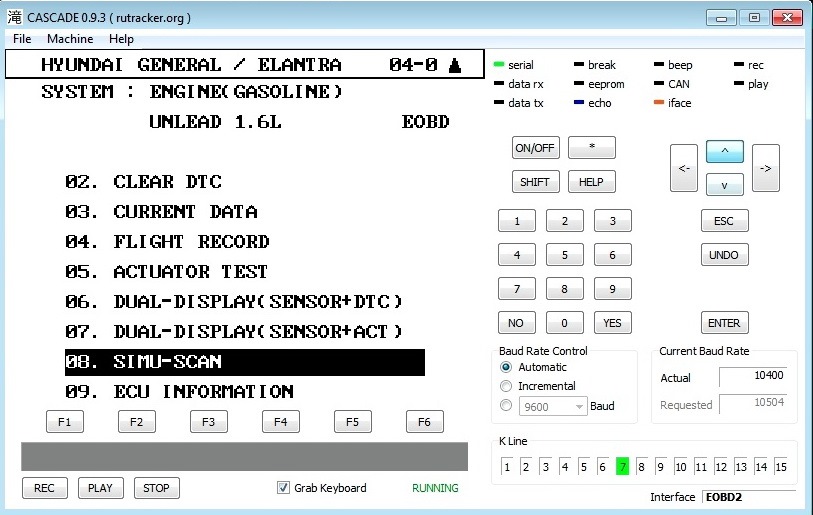Click keypad digit 3
Viewport: 813px width, 515px height.
click(x=612, y=221)
